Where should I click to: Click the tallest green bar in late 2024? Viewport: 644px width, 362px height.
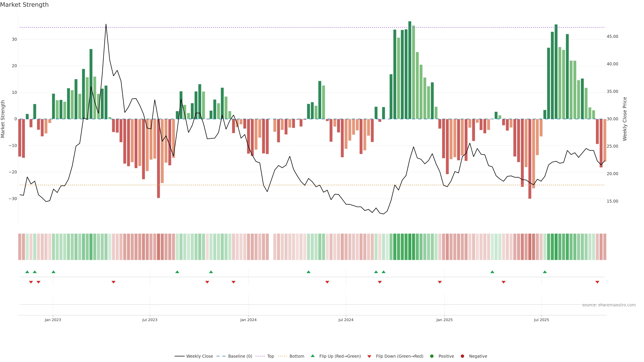[410, 70]
